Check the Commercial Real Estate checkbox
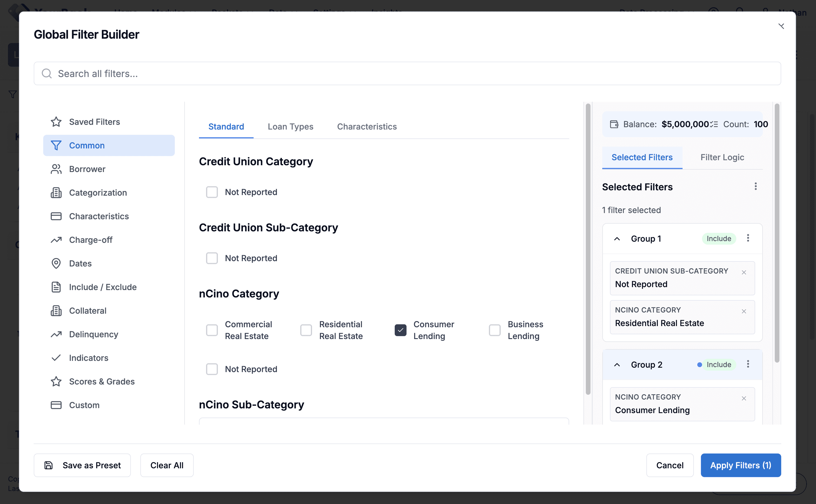Image resolution: width=816 pixels, height=504 pixels. click(x=212, y=330)
